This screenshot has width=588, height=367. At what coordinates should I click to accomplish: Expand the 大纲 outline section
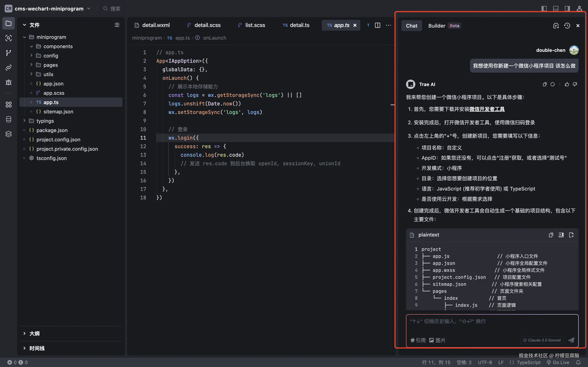(34, 334)
